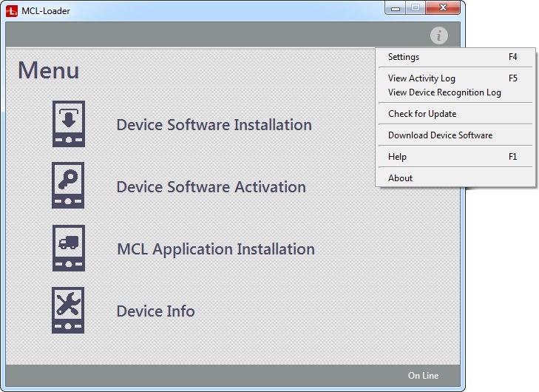Click the Device Info wrench icon
The image size is (539, 392).
pyautogui.click(x=68, y=311)
